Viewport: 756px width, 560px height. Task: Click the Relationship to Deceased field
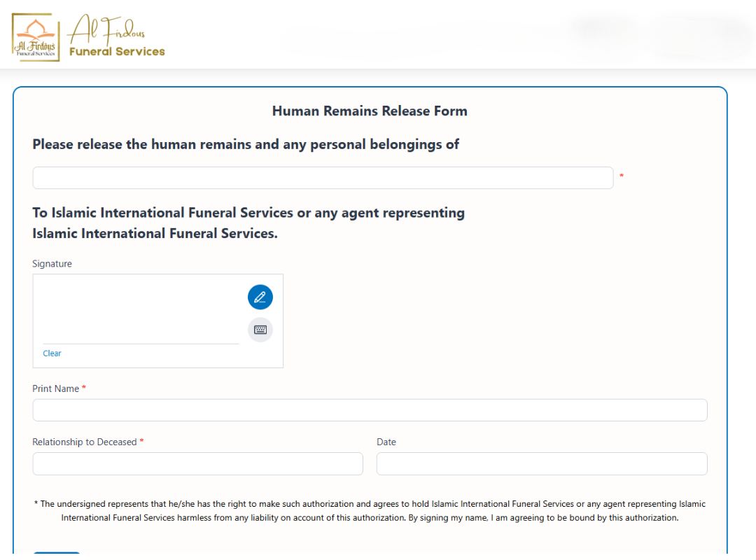click(197, 463)
